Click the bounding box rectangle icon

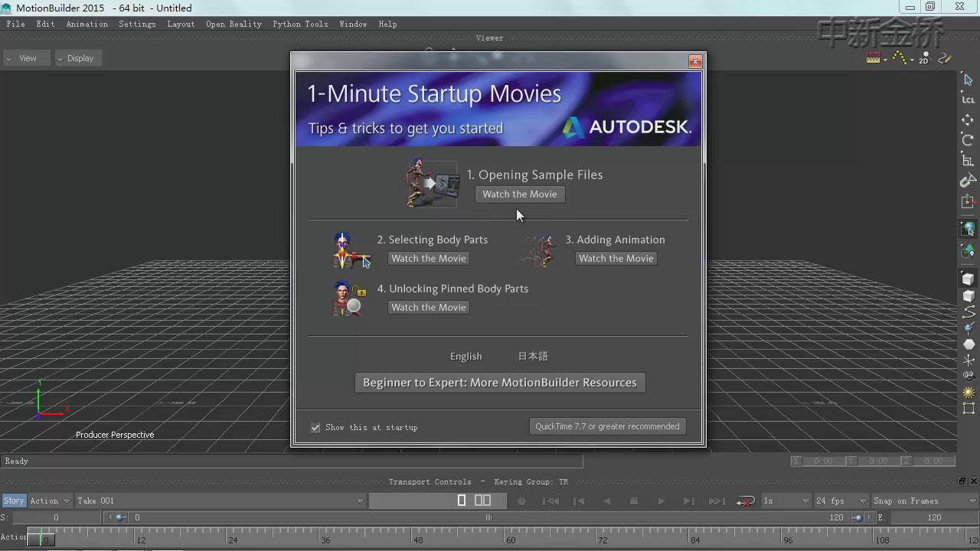[x=968, y=409]
